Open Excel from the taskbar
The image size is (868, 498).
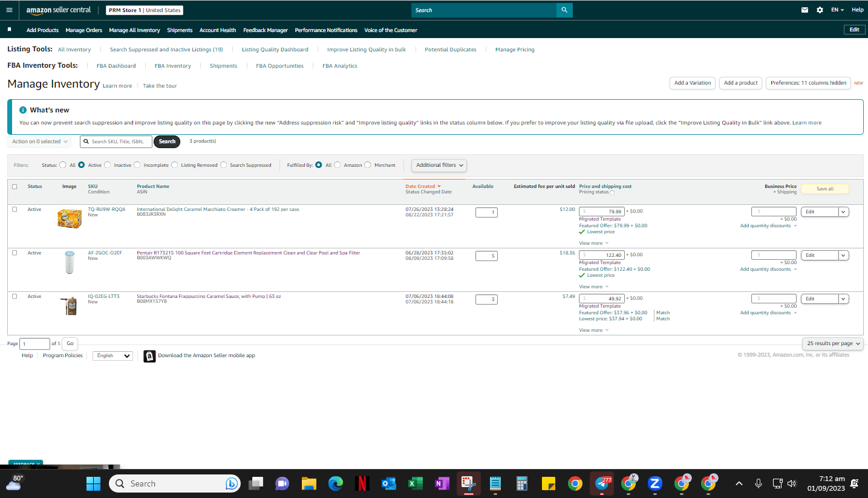(x=415, y=483)
